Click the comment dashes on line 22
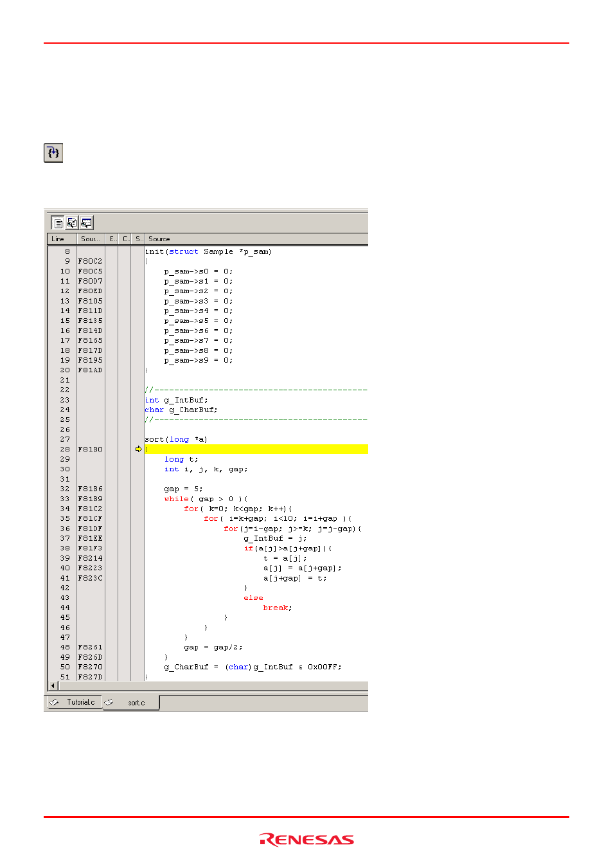The width and height of the screenshot is (613, 868). (x=256, y=390)
